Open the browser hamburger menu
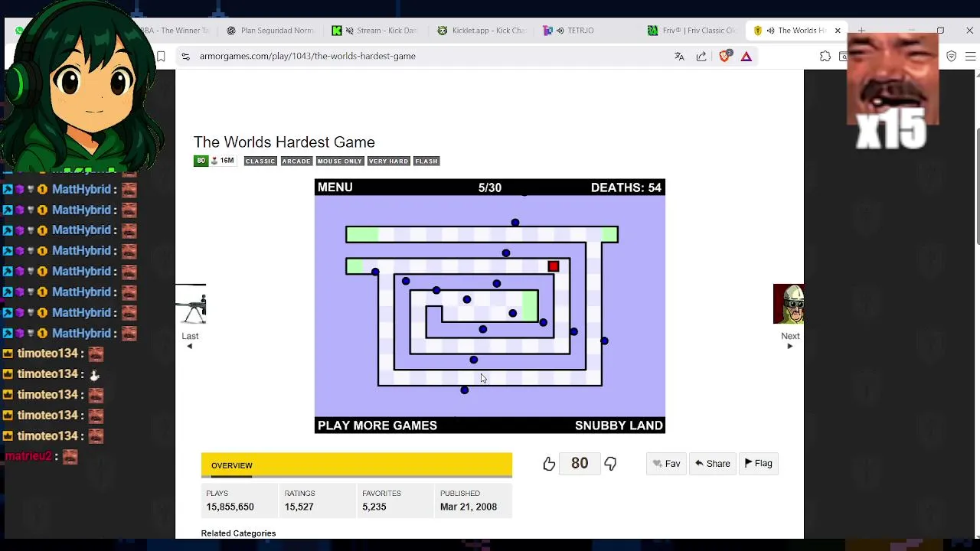The width and height of the screenshot is (980, 551). tap(970, 56)
